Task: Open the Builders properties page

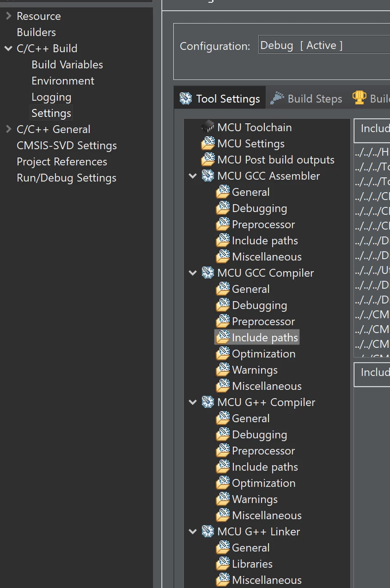Action: pyautogui.click(x=36, y=32)
